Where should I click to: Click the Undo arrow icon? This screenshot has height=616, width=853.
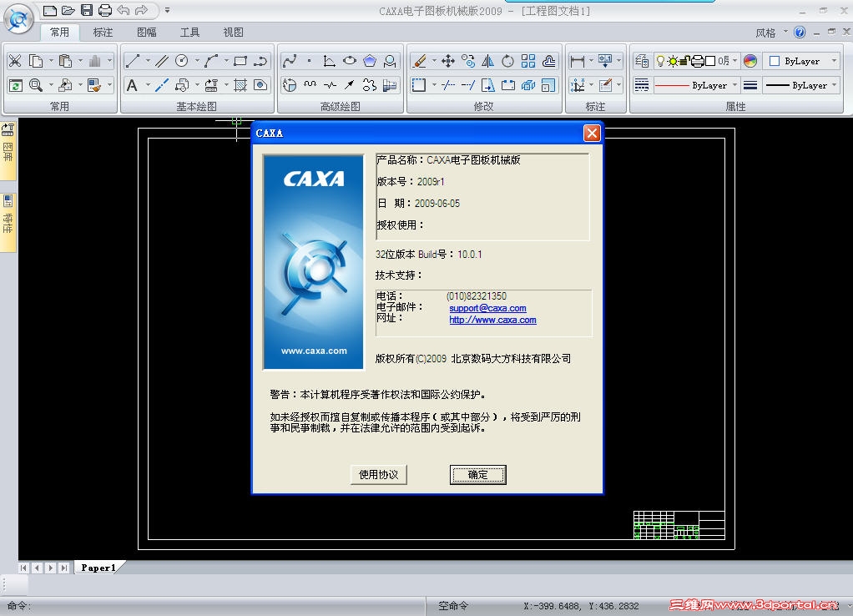pos(124,10)
